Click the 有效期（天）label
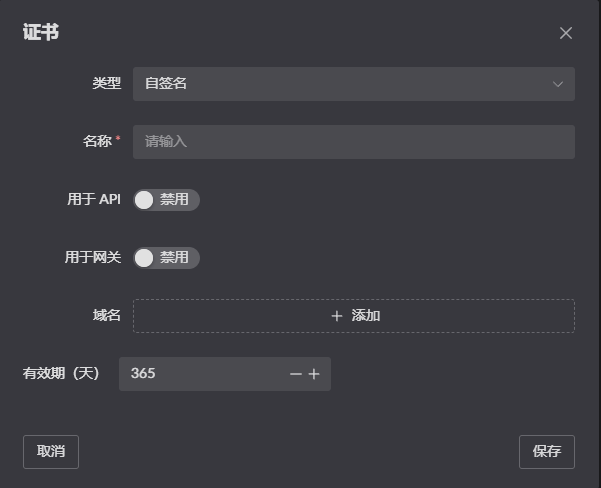Screen dimensions: 601x488 pyautogui.click(x=62, y=374)
